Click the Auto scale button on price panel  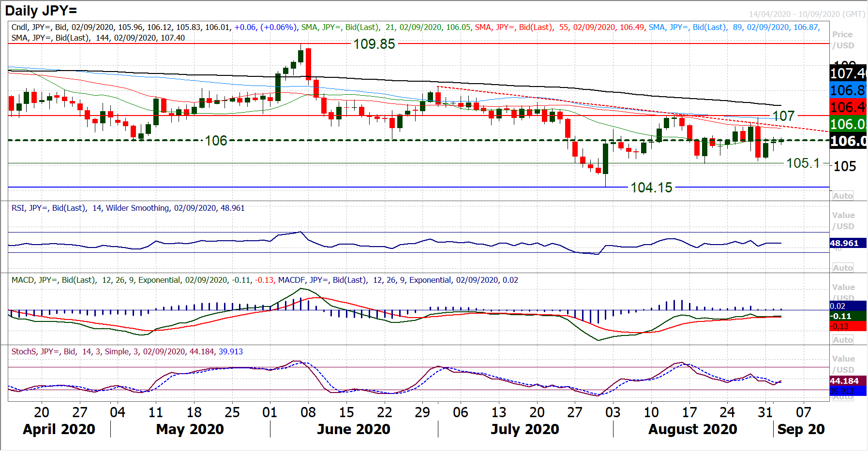tap(843, 196)
